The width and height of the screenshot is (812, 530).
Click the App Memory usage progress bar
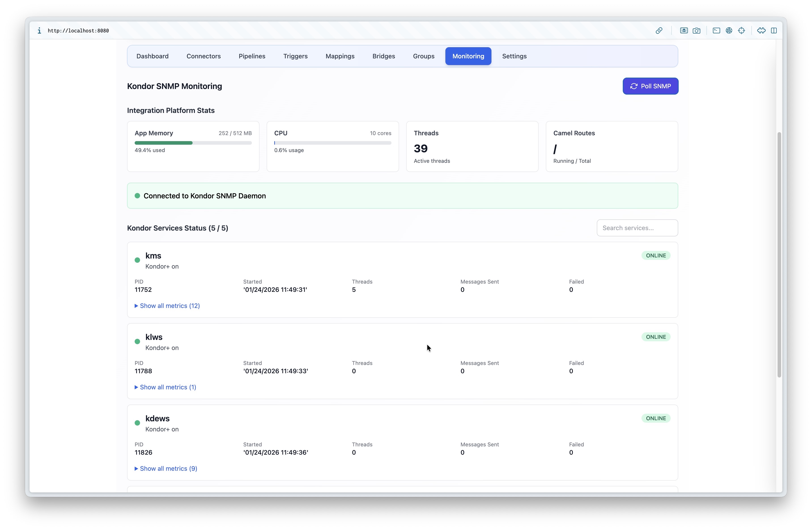[193, 143]
